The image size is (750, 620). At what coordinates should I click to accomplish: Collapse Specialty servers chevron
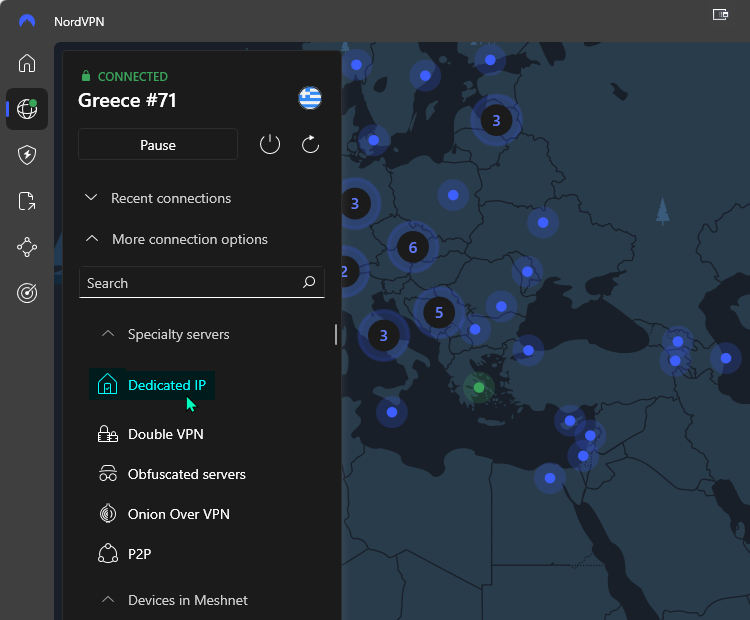pos(108,333)
